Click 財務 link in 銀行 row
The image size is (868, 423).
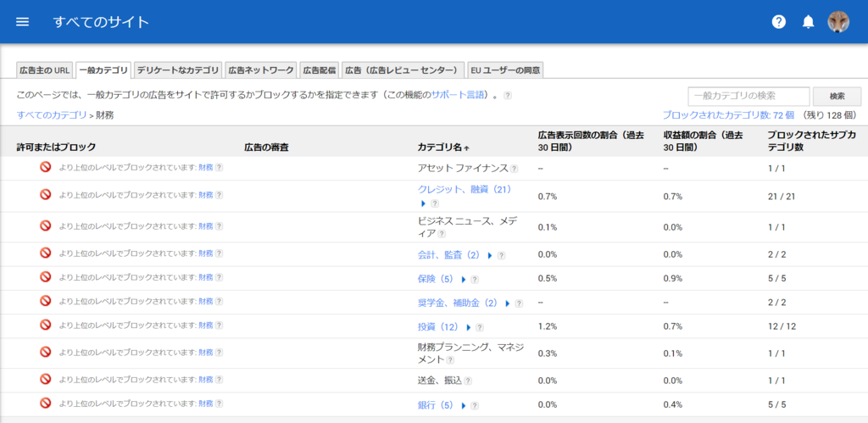205,403
